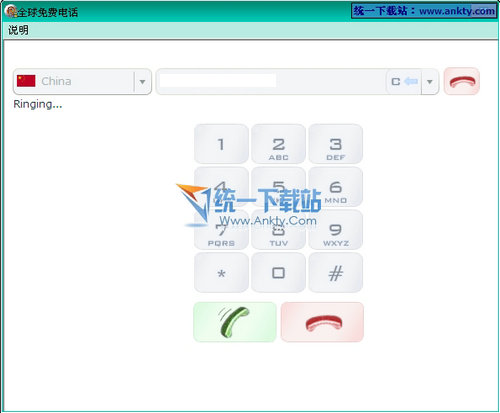This screenshot has width=500, height=413.
Task: Dial digit 7 PQRS on keypad
Action: click(221, 230)
